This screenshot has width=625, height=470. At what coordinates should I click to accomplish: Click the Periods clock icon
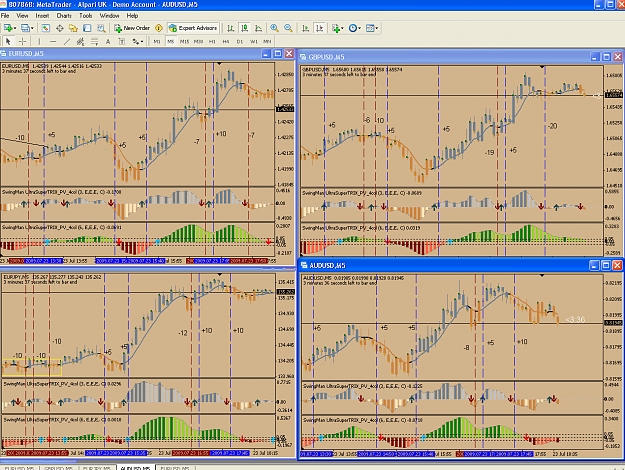click(x=352, y=28)
